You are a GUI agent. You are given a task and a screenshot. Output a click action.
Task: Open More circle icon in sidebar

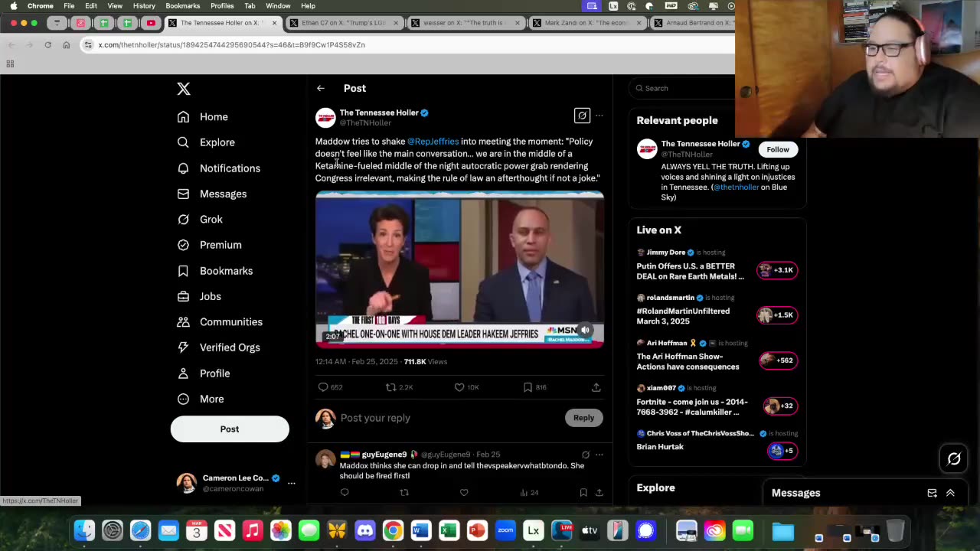click(x=183, y=399)
